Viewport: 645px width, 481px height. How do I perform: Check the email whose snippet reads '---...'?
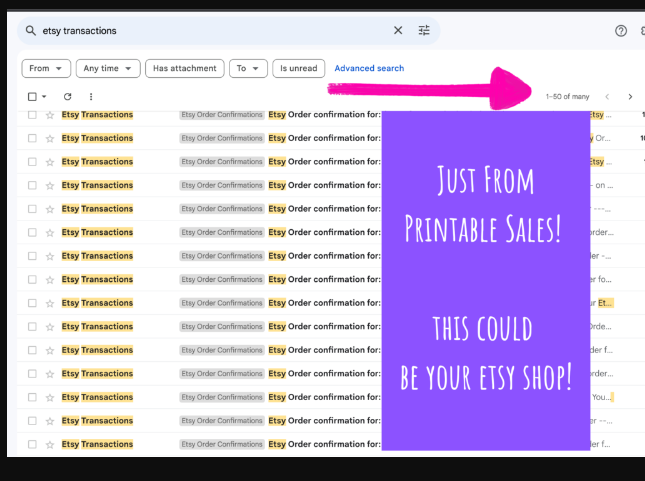click(x=32, y=209)
